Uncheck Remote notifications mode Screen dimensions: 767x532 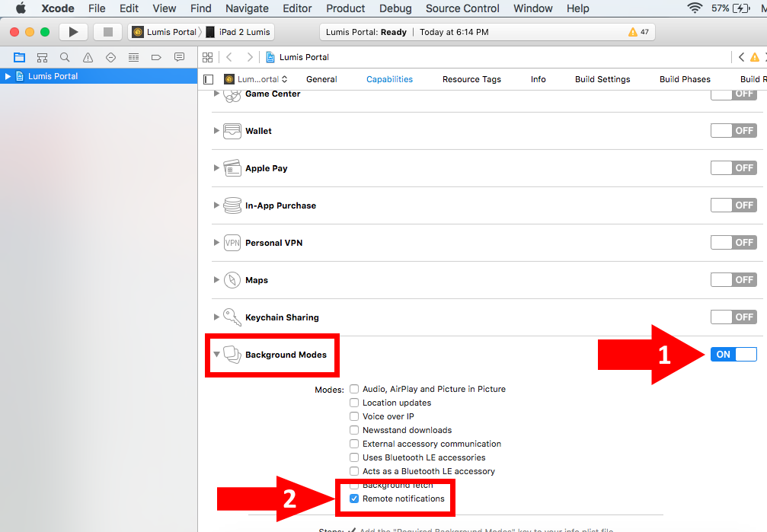point(354,499)
